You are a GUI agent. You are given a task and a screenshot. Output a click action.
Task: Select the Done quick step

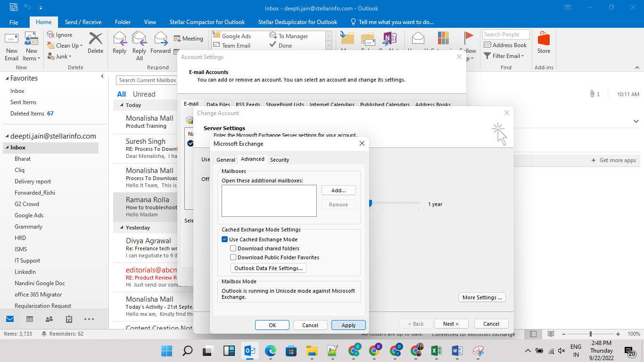click(281, 45)
